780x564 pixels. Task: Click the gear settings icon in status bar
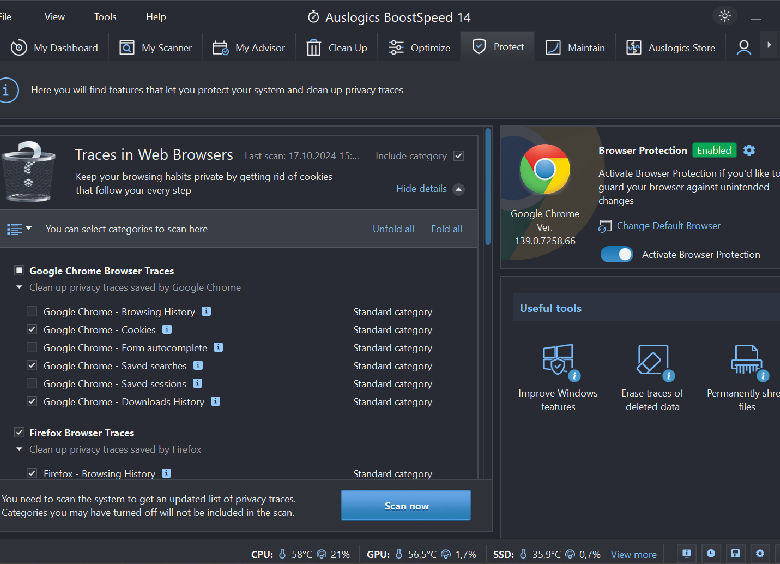(x=760, y=554)
